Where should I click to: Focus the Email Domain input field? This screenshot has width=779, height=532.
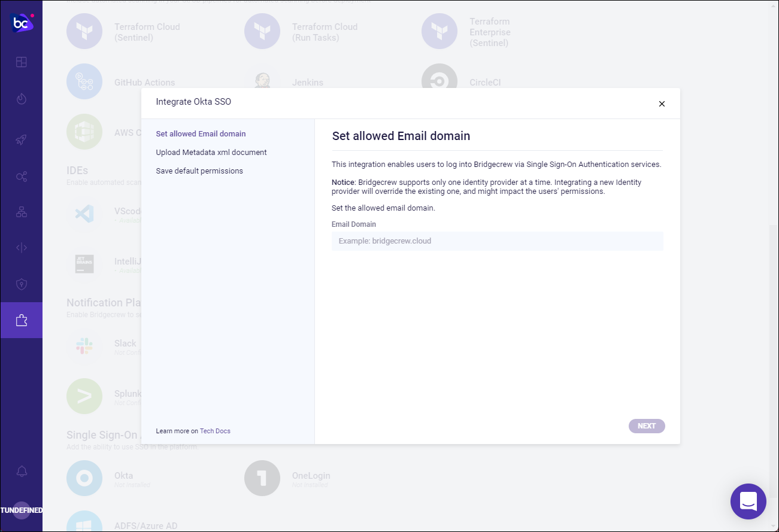(x=498, y=241)
